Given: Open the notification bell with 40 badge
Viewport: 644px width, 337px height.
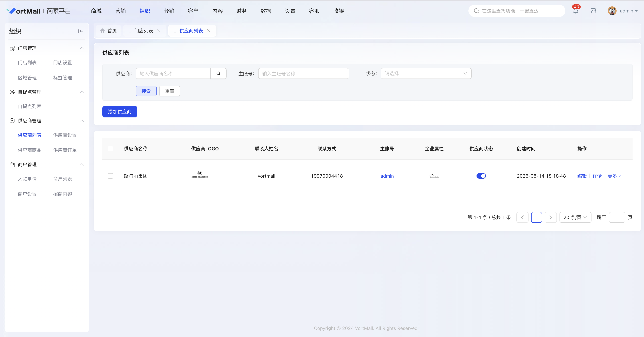Looking at the screenshot, I should coord(576,11).
